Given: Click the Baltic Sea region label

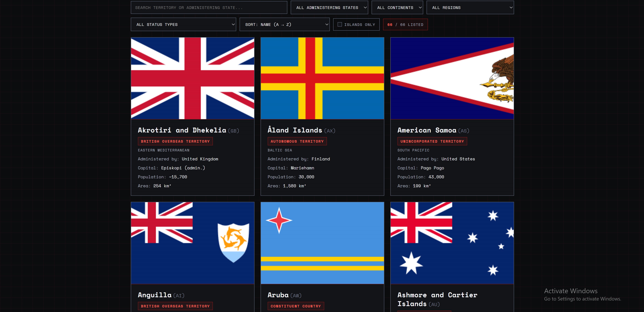Looking at the screenshot, I should click(x=280, y=150).
